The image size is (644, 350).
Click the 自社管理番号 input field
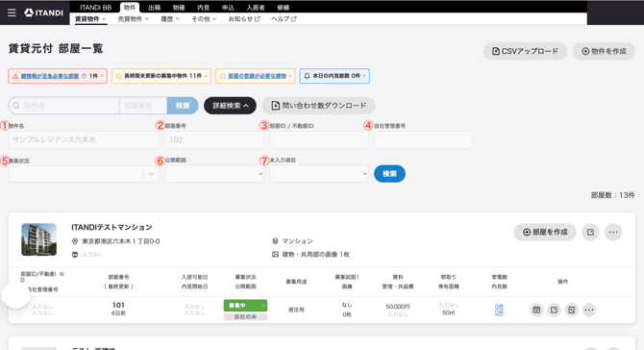[424, 139]
